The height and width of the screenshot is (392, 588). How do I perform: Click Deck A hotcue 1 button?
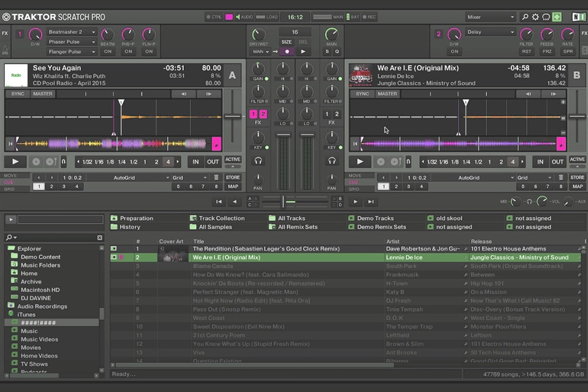coord(39,186)
